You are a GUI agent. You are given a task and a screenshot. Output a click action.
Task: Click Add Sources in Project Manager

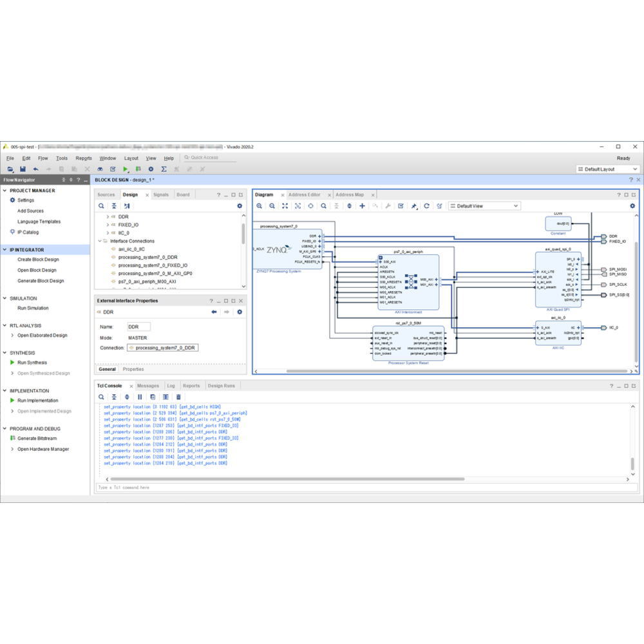pyautogui.click(x=30, y=211)
